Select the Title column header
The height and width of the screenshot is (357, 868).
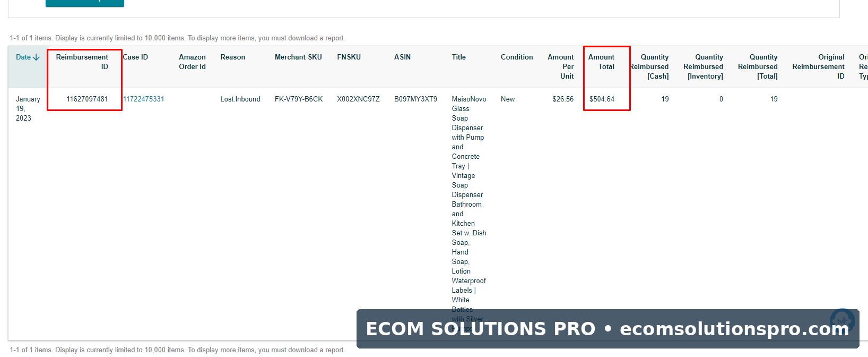point(459,57)
